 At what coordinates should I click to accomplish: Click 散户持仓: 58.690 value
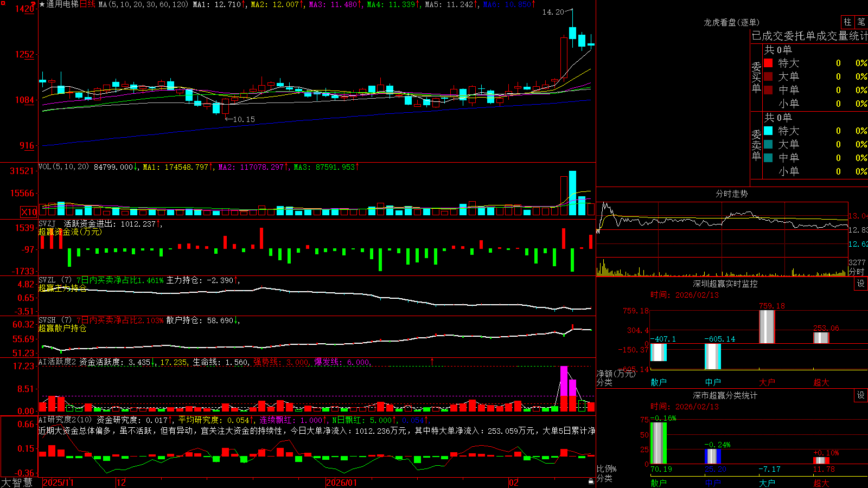[x=200, y=320]
